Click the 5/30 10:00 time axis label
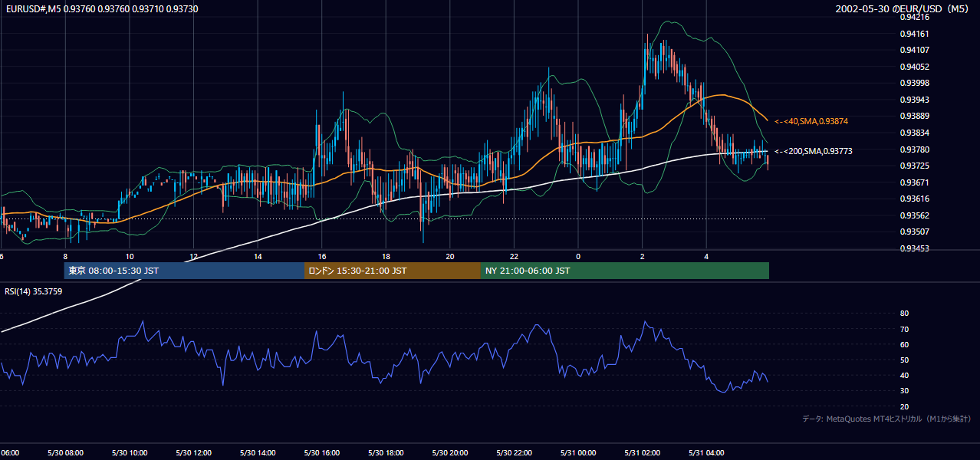The height and width of the screenshot is (460, 980). point(130,453)
